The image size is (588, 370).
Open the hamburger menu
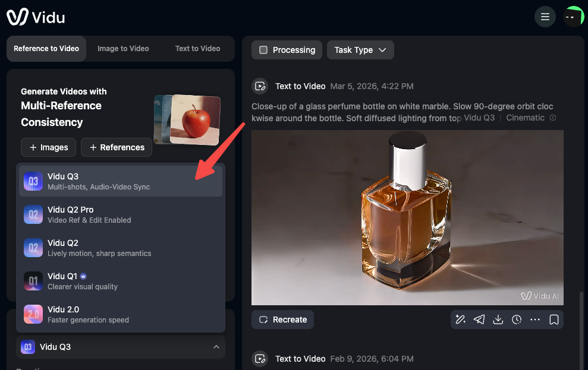(545, 17)
